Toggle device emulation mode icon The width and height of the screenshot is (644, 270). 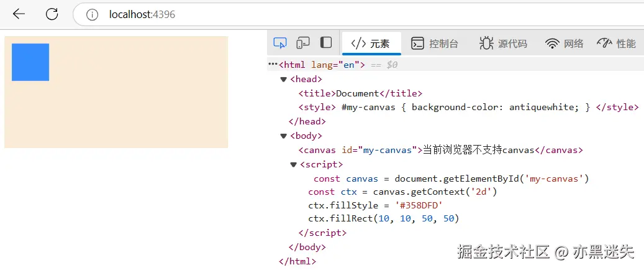[303, 43]
